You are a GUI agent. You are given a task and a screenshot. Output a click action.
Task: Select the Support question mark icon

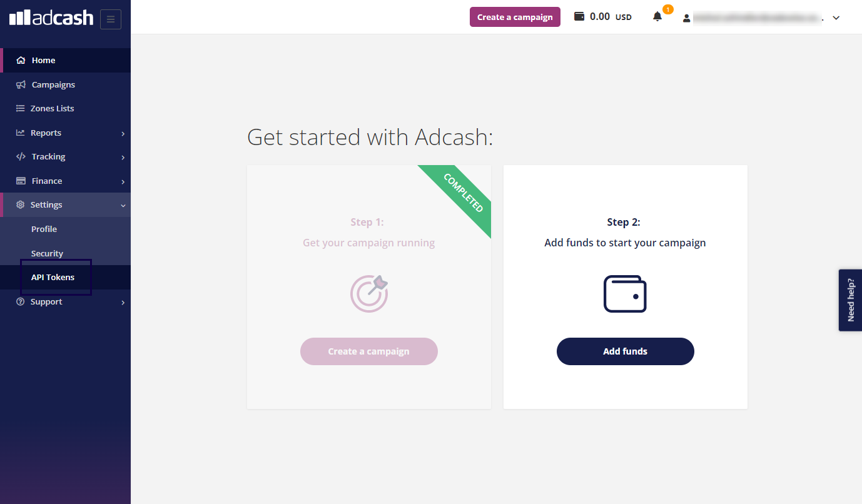pos(19,301)
